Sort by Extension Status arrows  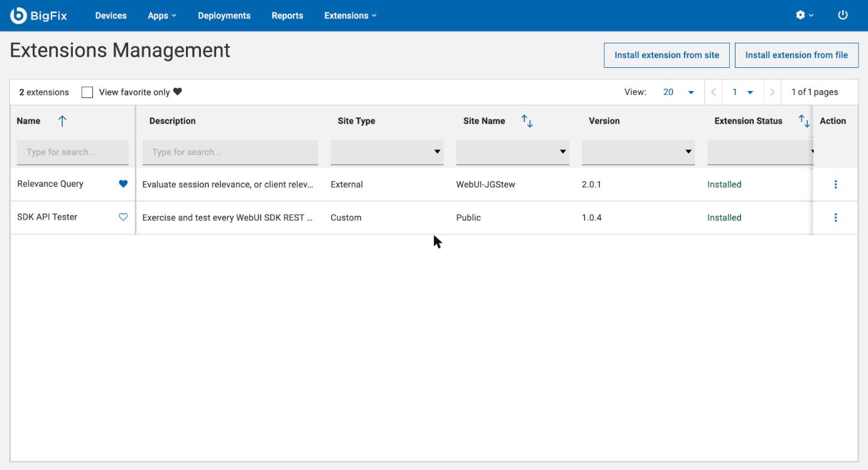tap(803, 121)
